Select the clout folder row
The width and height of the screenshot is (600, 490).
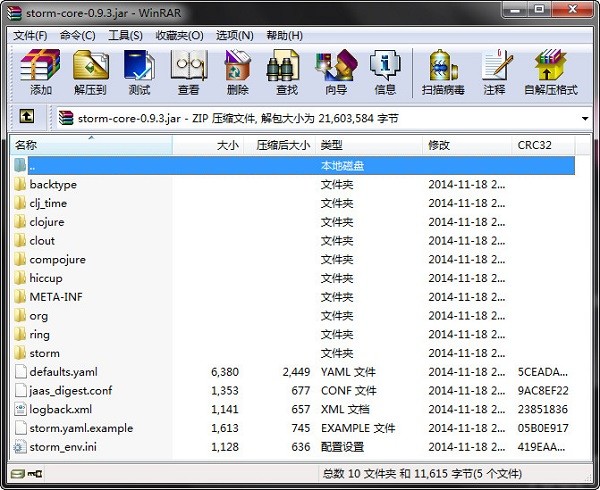point(293,241)
